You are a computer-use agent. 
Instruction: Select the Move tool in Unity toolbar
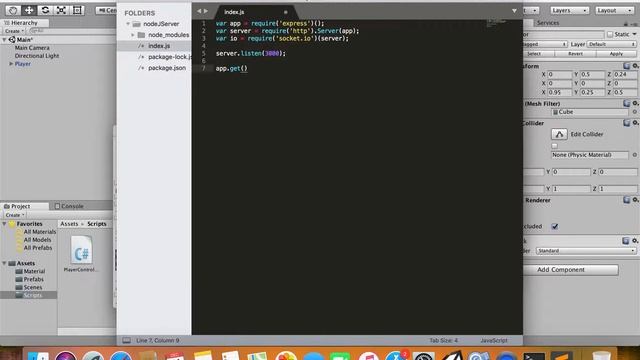(x=29, y=10)
